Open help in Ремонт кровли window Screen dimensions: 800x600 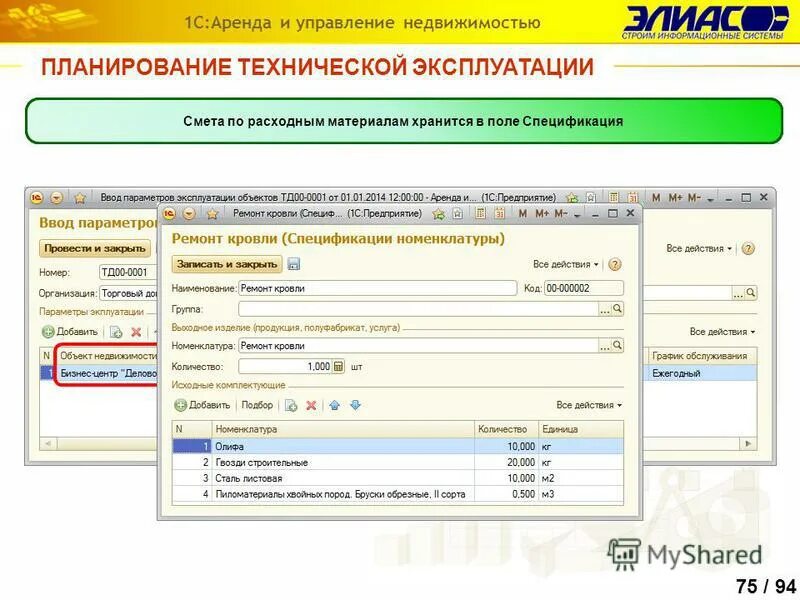[615, 264]
